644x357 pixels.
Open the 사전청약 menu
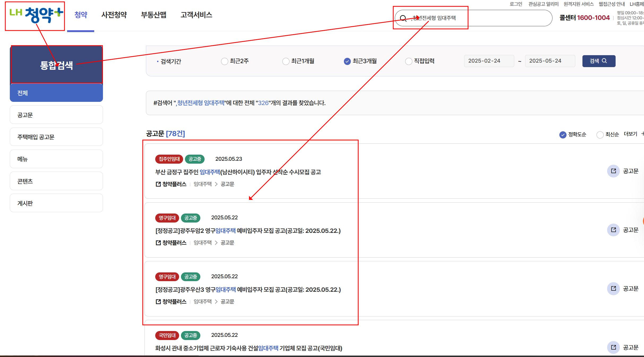pyautogui.click(x=114, y=15)
